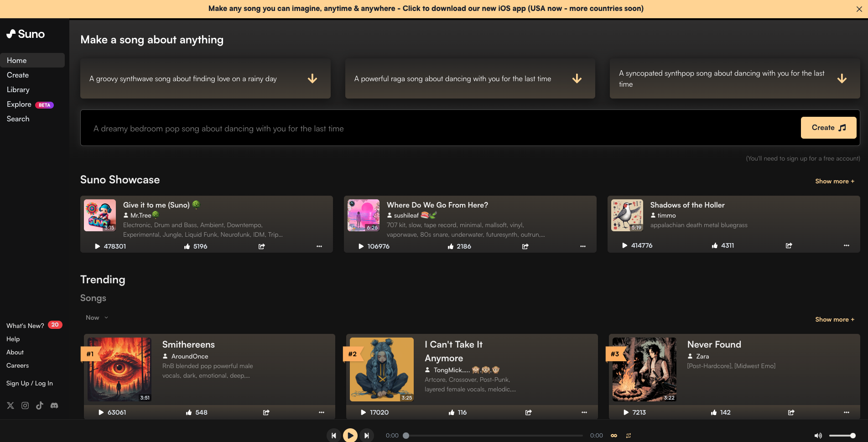This screenshot has height=442, width=868.
Task: Use the groovy synthwave prompt arrow
Action: 312,78
